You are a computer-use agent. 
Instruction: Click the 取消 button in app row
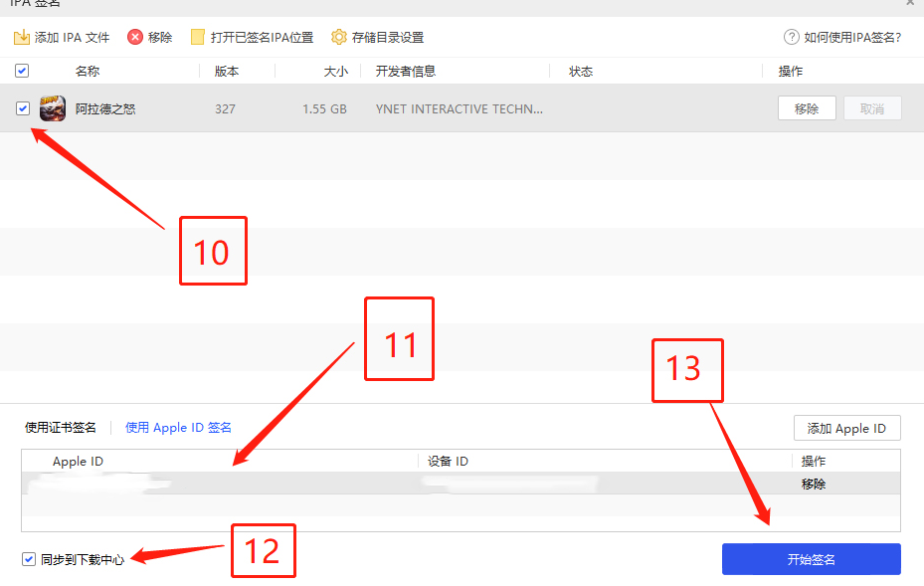pos(872,108)
